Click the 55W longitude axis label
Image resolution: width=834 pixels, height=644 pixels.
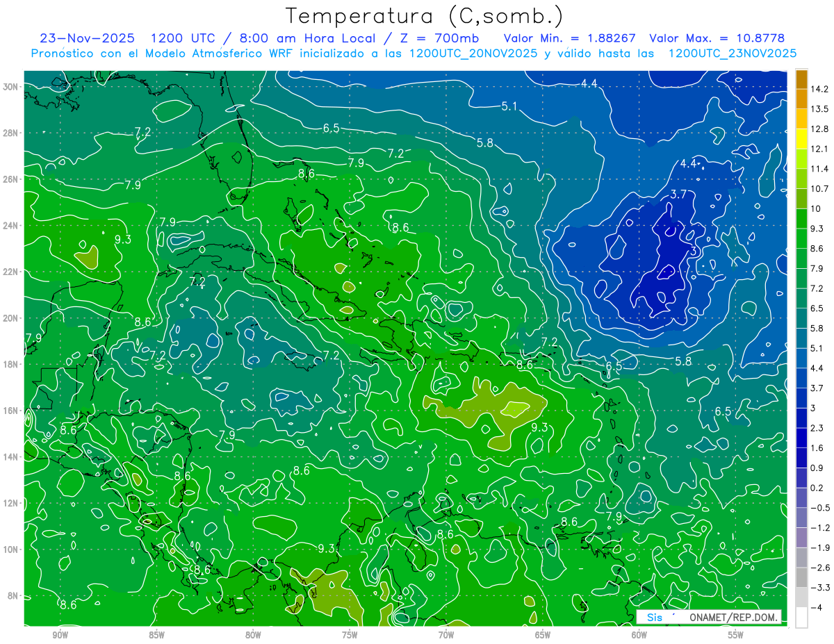point(736,634)
